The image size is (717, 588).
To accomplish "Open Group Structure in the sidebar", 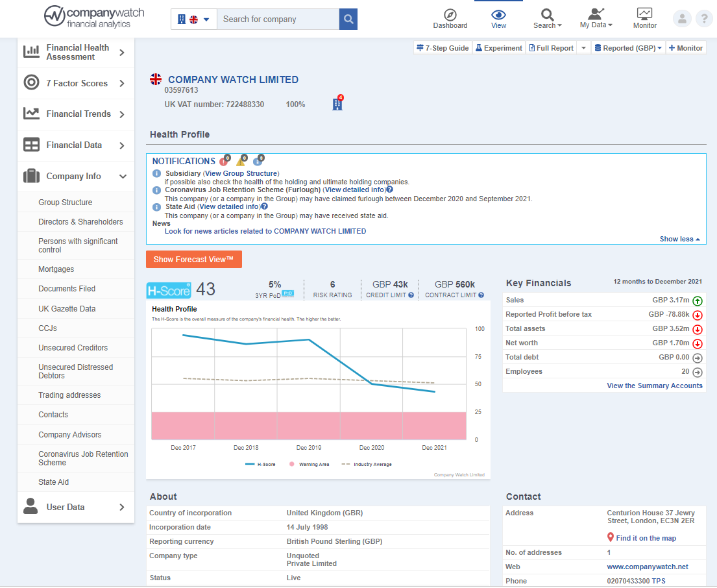I will coord(66,202).
